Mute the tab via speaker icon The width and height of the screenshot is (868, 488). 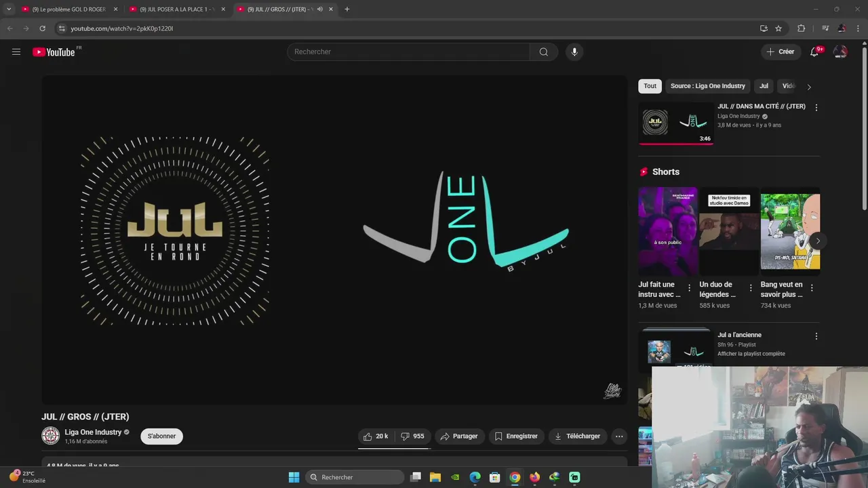click(x=320, y=9)
